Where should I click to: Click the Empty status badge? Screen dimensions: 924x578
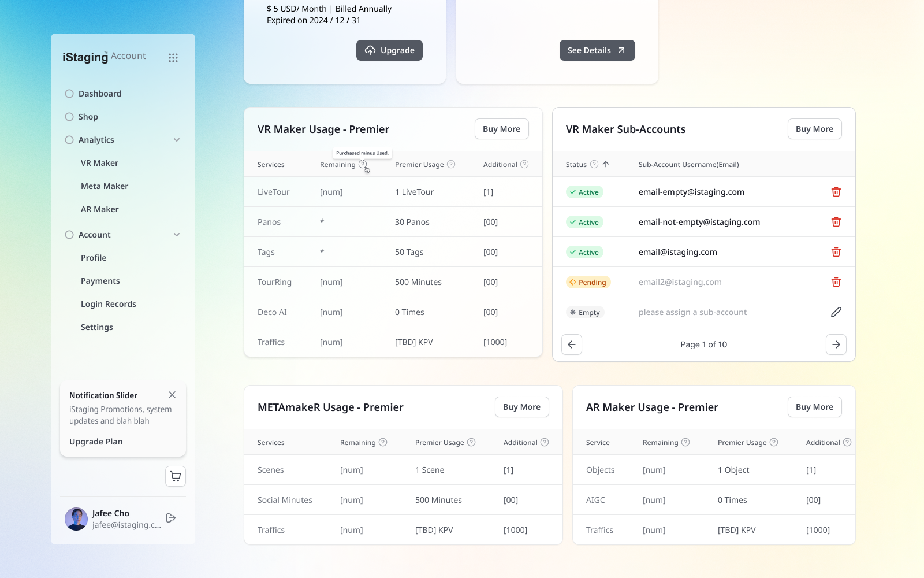click(585, 312)
